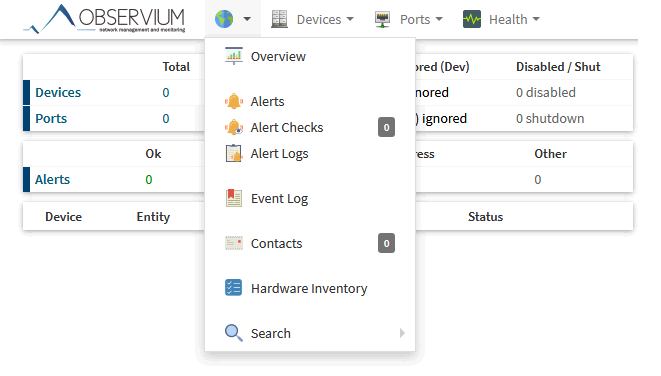661x376 pixels.
Task: Click the Devices total count 0
Action: point(166,92)
